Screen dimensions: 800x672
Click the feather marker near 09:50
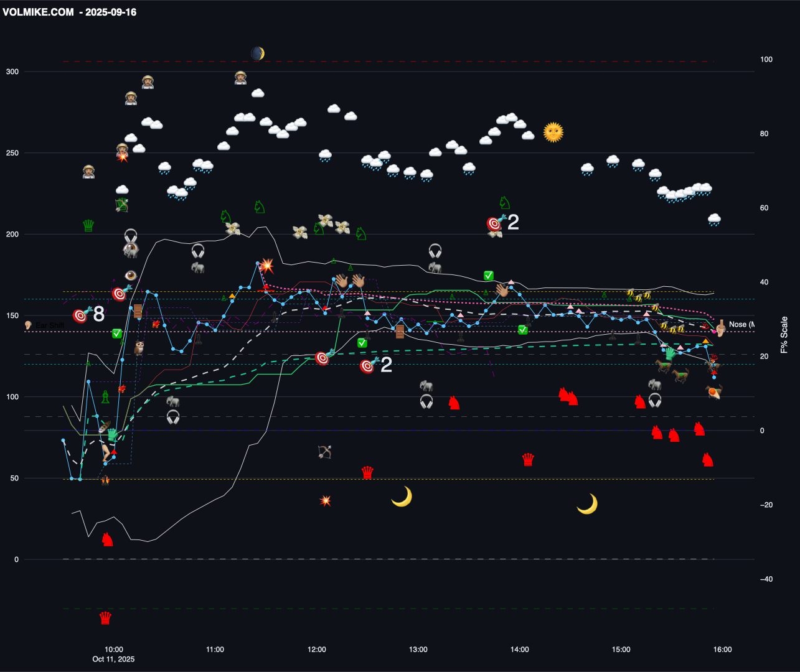tap(105, 427)
